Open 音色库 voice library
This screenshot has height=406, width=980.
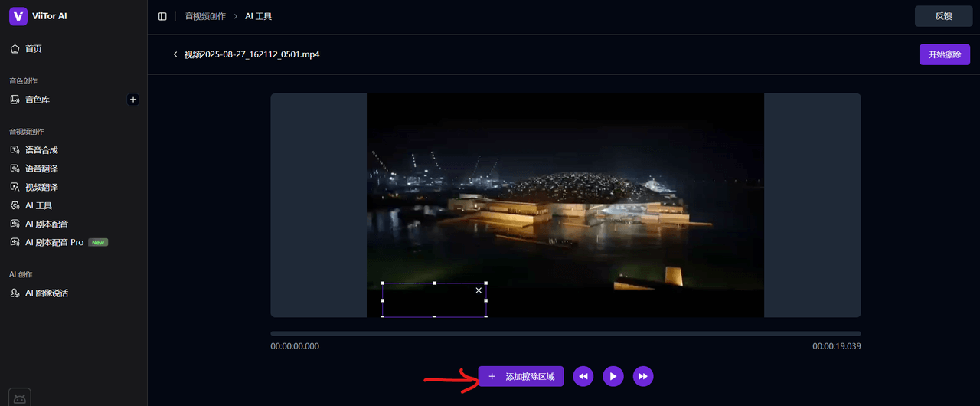pos(37,100)
